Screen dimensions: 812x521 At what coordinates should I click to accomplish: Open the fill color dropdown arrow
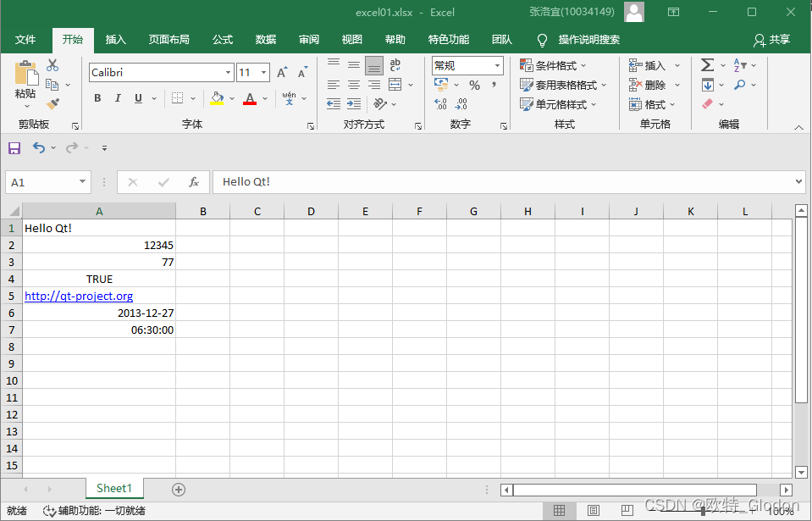tap(232, 98)
